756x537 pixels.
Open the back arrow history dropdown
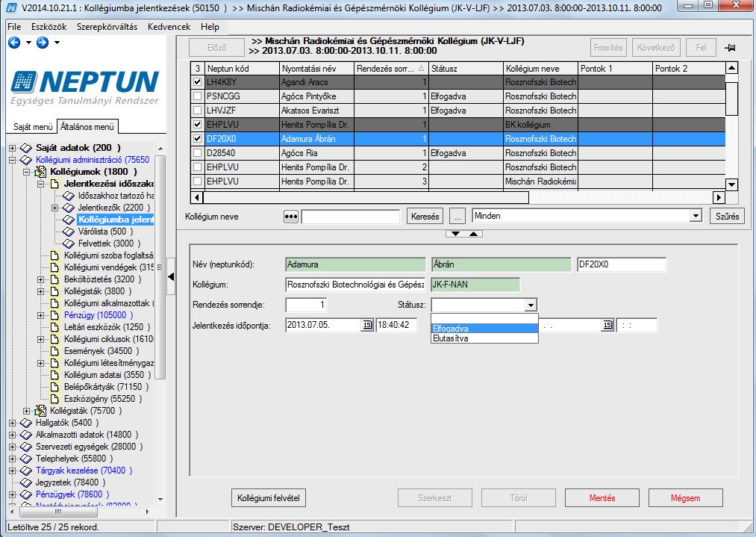click(x=28, y=43)
